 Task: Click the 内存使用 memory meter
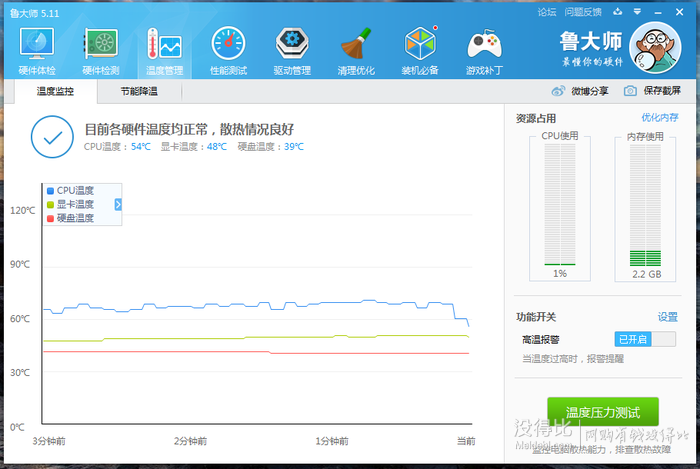pos(645,205)
